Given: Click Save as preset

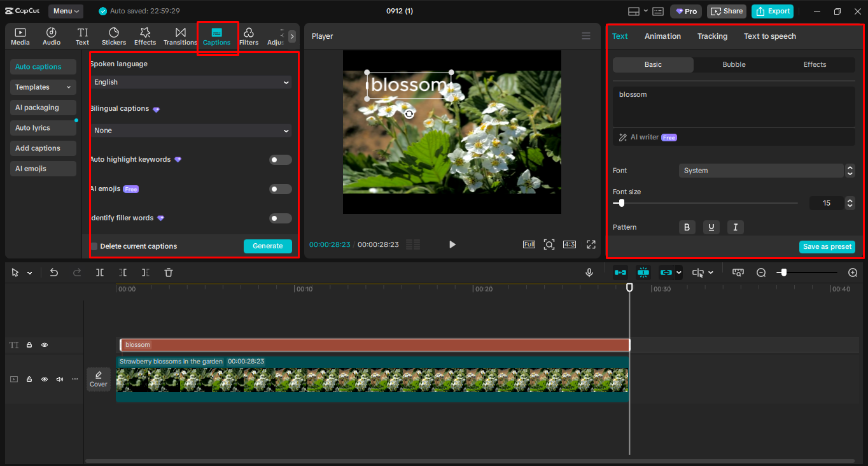Looking at the screenshot, I should click(827, 246).
